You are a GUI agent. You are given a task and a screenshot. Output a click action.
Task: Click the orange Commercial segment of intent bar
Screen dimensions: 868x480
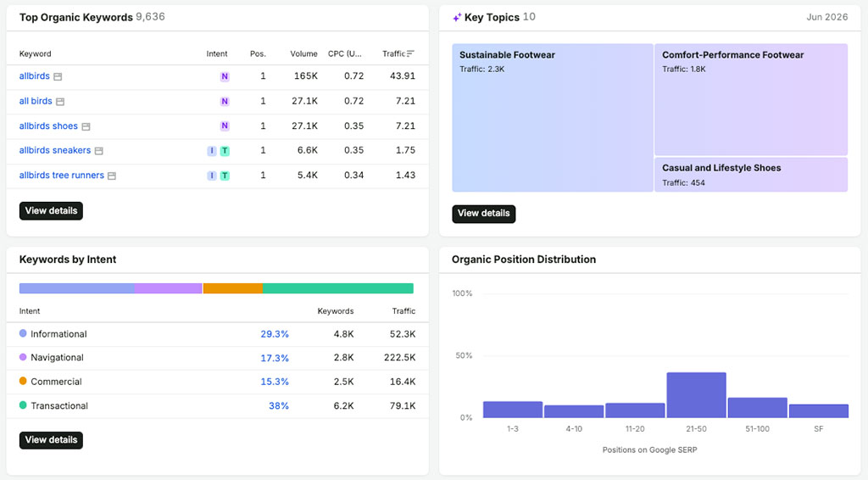pos(233,288)
